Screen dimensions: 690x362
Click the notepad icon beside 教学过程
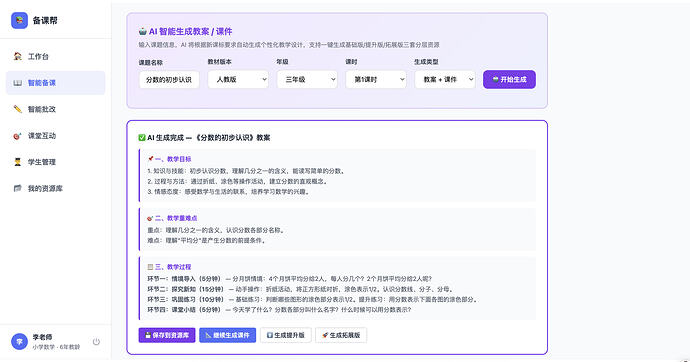click(x=150, y=267)
